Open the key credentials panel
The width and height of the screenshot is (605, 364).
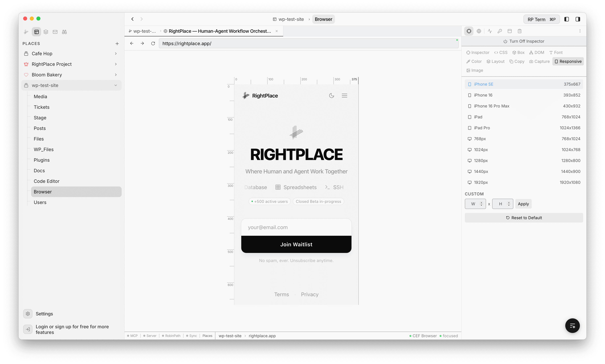tap(500, 31)
